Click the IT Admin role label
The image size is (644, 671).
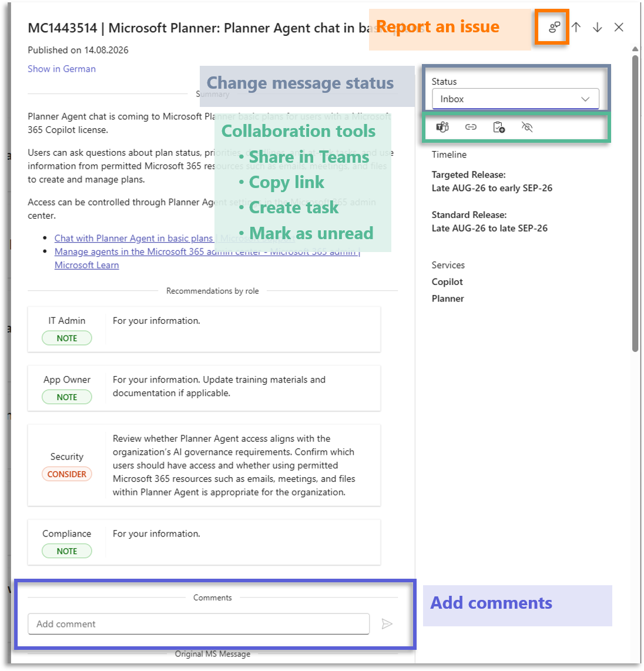coord(67,321)
